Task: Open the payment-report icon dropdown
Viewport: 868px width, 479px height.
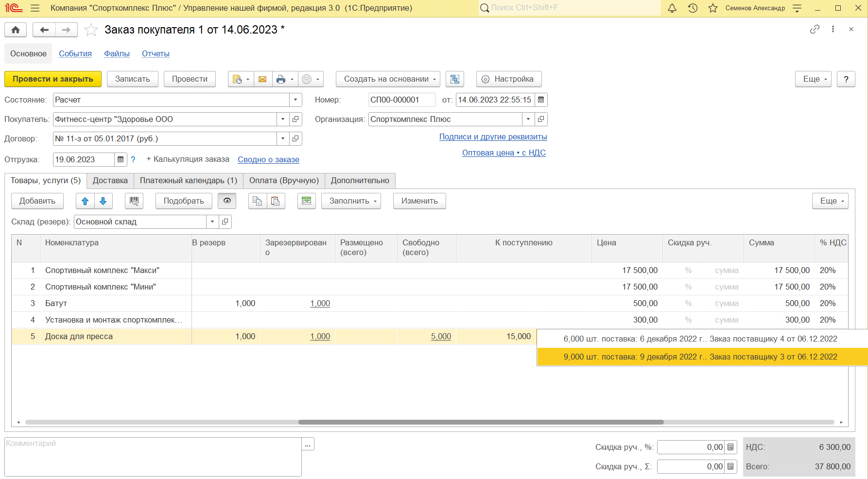Action: pyautogui.click(x=311, y=79)
